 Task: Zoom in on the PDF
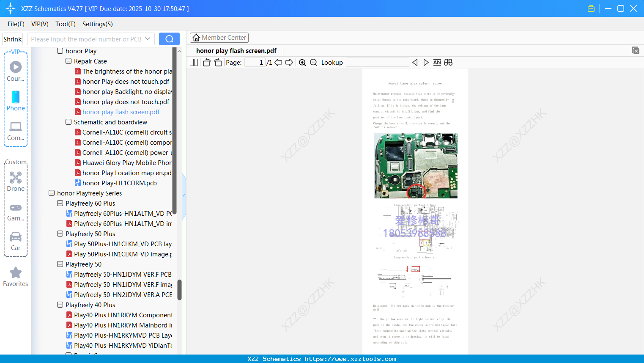click(302, 63)
